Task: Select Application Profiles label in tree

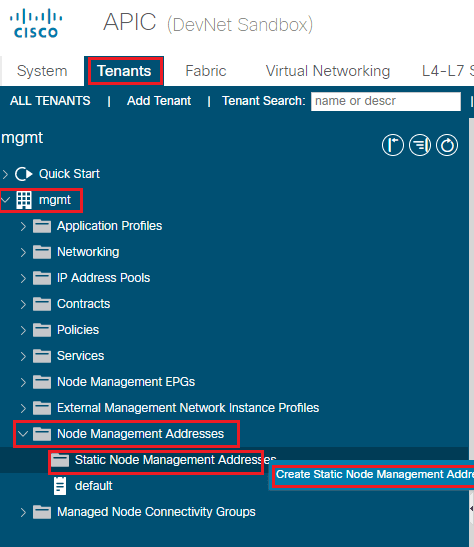Action: click(x=110, y=226)
